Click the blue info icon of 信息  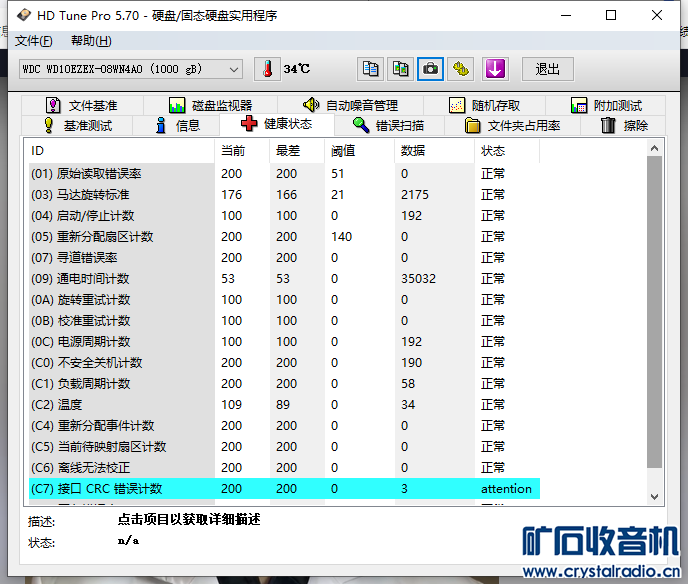pos(161,125)
